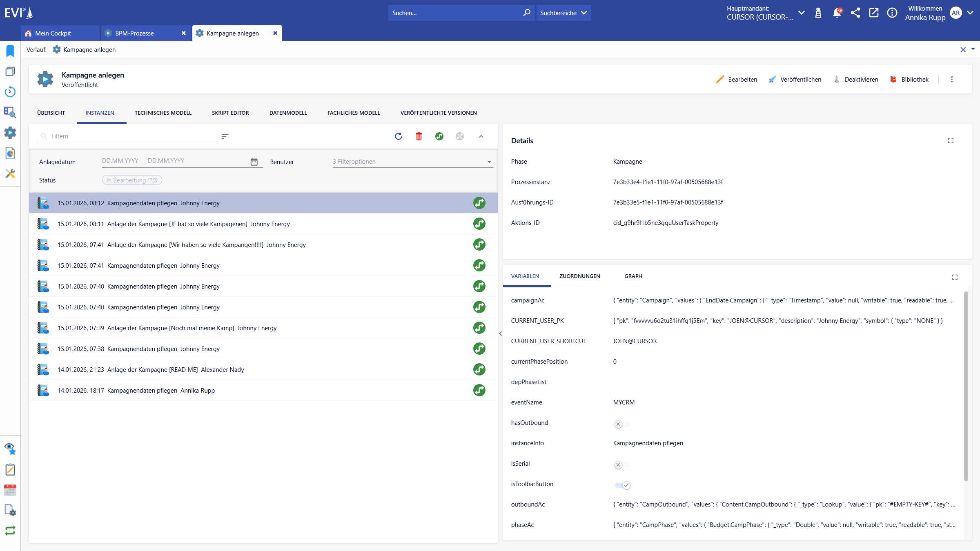
Task: Click the share icon in the header
Action: coord(856,13)
